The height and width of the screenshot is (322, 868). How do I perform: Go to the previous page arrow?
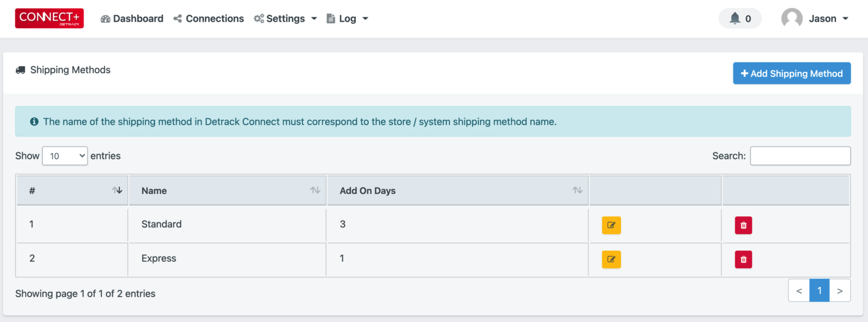coord(799,291)
